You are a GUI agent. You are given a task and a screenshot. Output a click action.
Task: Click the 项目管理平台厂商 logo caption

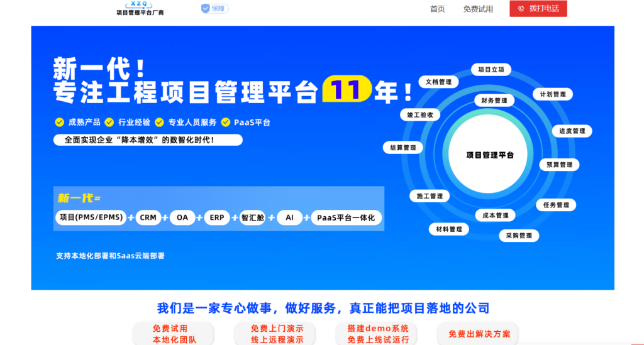[x=140, y=13]
